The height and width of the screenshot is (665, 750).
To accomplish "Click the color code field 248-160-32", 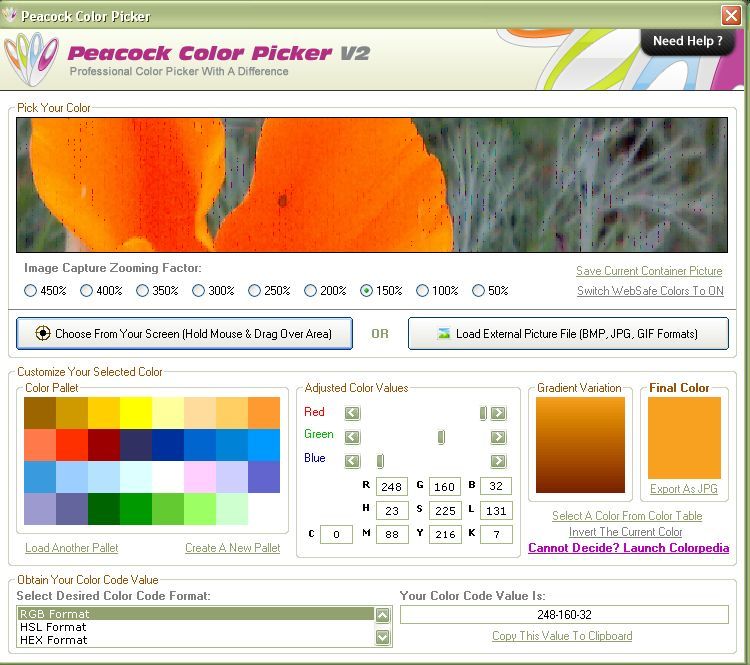I will pyautogui.click(x=564, y=614).
